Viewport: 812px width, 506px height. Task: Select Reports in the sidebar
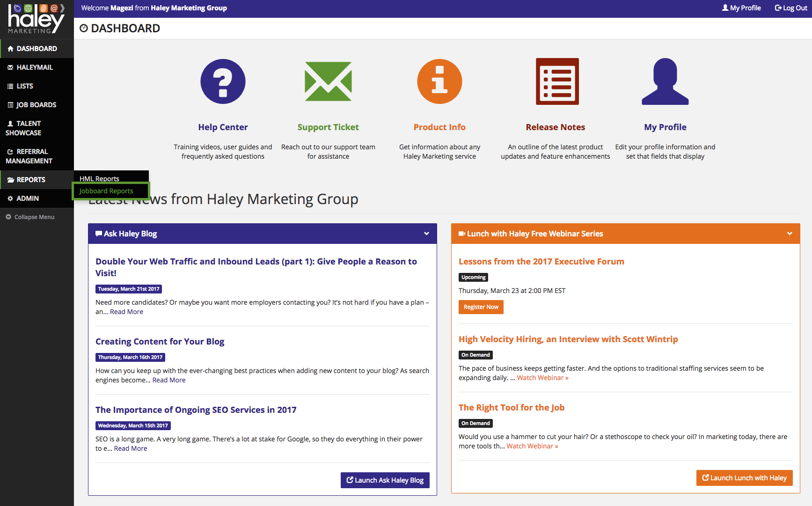[x=37, y=180]
